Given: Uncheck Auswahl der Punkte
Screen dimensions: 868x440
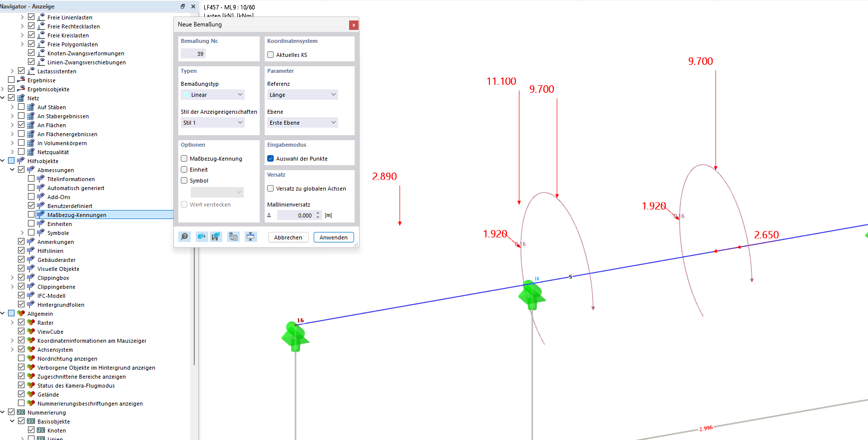Looking at the screenshot, I should [271, 159].
